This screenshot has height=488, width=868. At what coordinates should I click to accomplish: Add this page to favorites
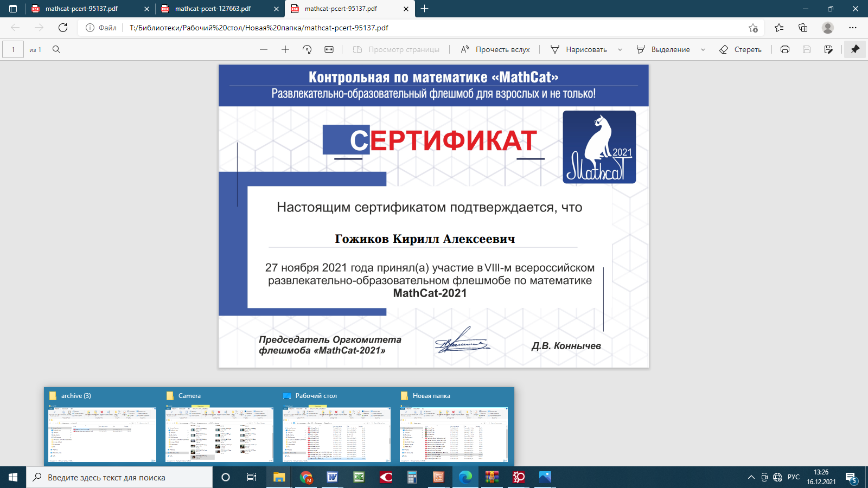[x=753, y=28]
